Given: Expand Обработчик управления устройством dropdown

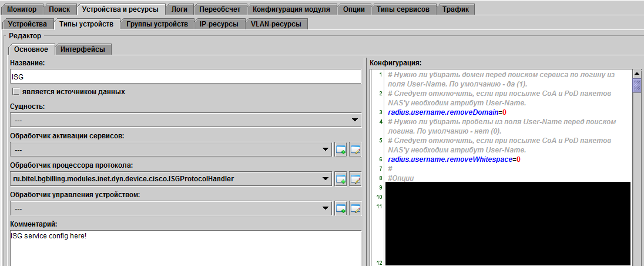Looking at the screenshot, I should tap(171, 208).
